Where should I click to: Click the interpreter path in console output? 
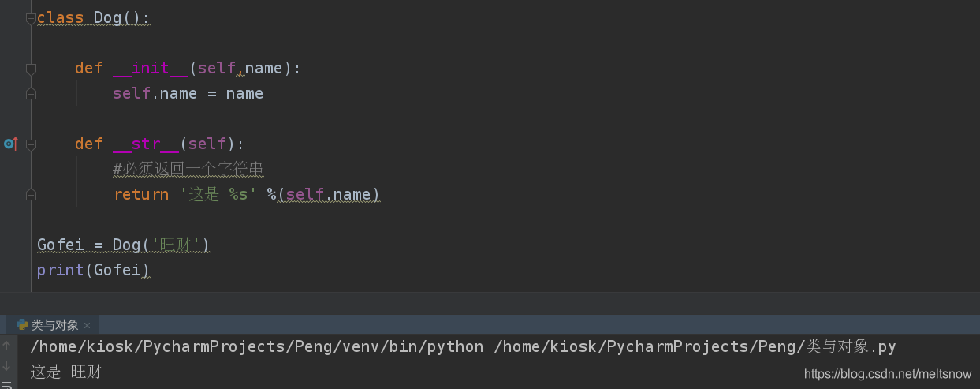[257, 346]
